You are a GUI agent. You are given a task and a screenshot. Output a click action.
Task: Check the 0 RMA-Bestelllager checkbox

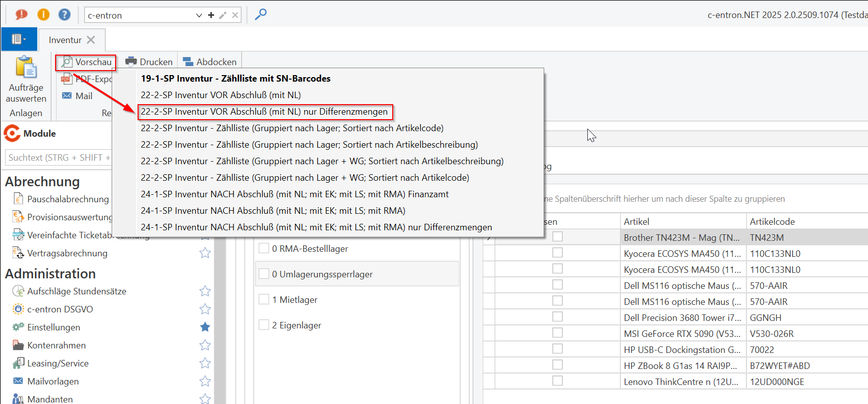click(264, 248)
